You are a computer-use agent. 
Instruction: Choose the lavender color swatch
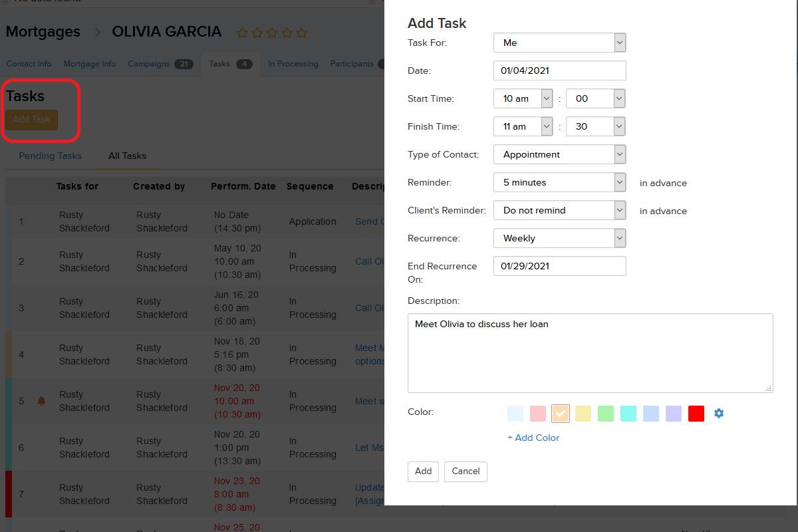(674, 413)
